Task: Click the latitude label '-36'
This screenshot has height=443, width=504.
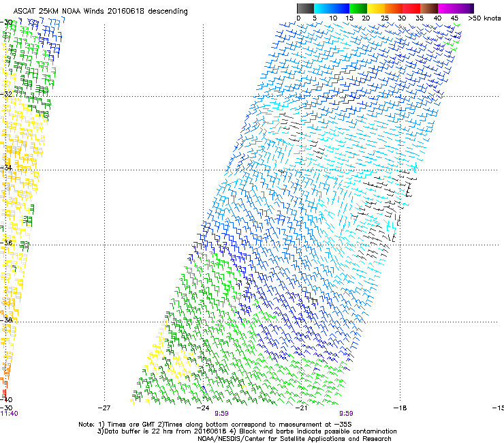Action: click(x=6, y=243)
